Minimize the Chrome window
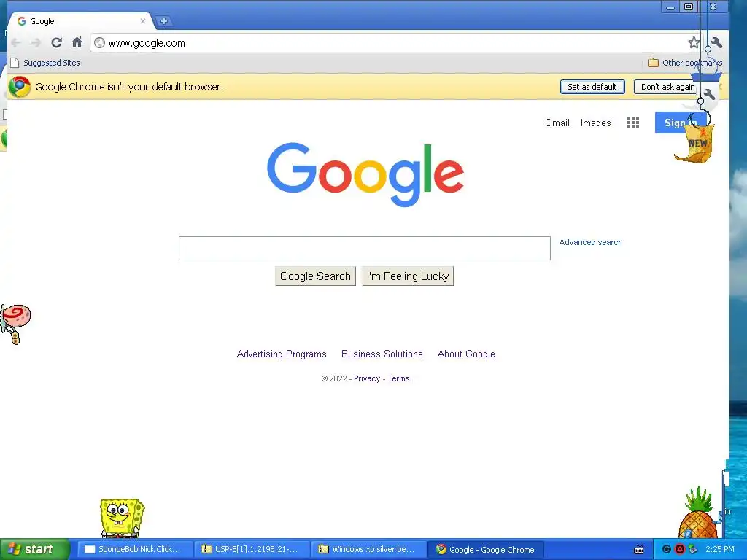This screenshot has width=747, height=560. [x=670, y=7]
